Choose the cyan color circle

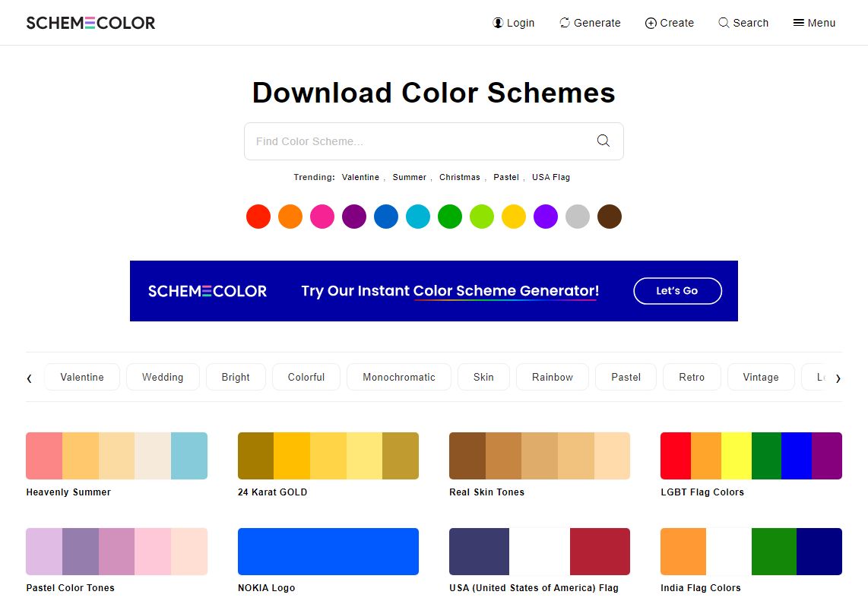[418, 217]
